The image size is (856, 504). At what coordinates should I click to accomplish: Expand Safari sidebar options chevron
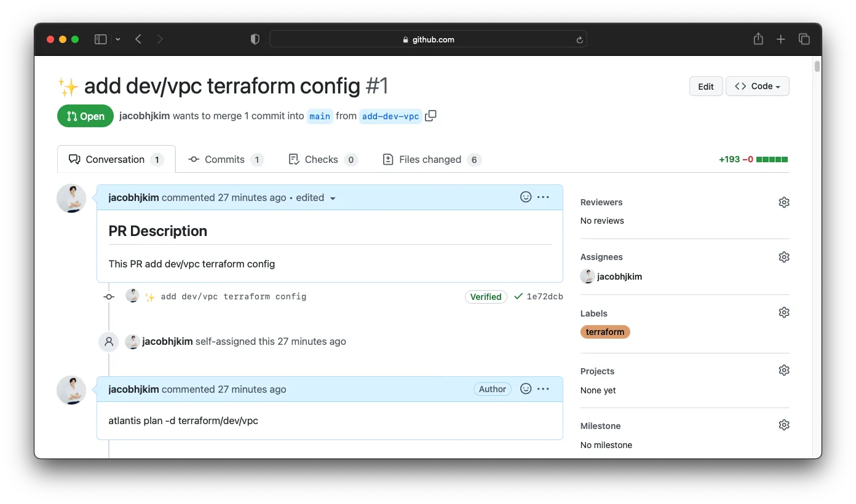(117, 39)
